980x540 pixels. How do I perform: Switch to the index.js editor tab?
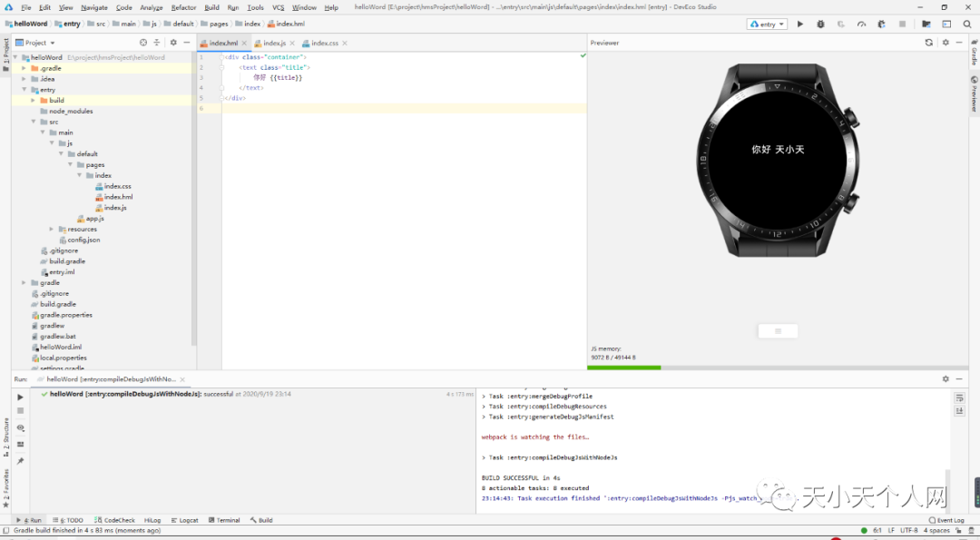(x=274, y=44)
